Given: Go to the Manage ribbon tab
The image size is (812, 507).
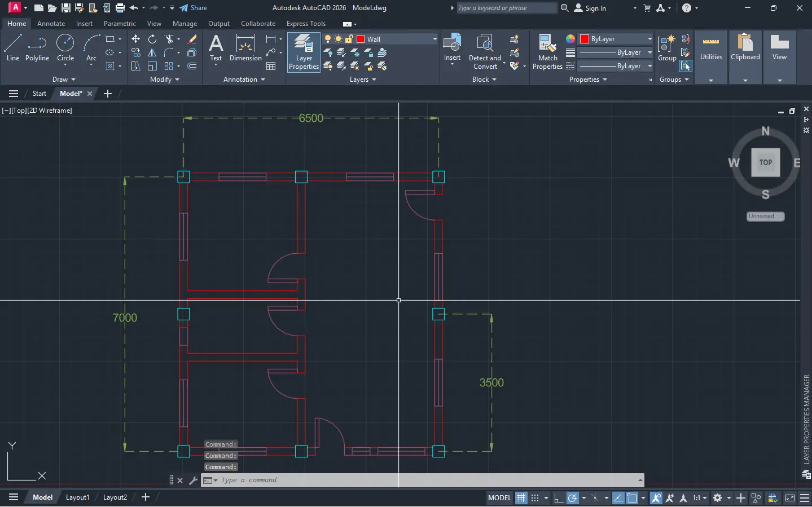Looking at the screenshot, I should tap(185, 24).
